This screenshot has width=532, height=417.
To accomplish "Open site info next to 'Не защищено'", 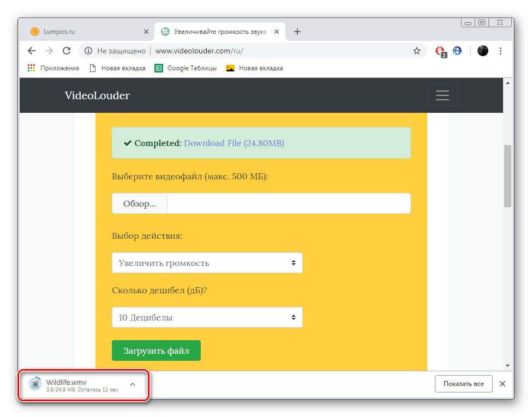I will tap(88, 51).
